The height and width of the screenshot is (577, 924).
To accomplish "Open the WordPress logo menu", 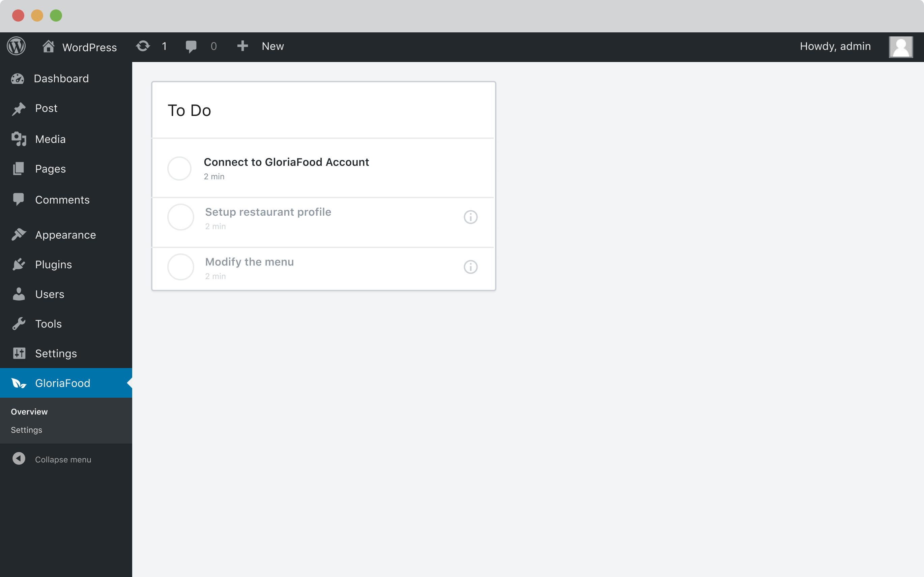I will 17,46.
